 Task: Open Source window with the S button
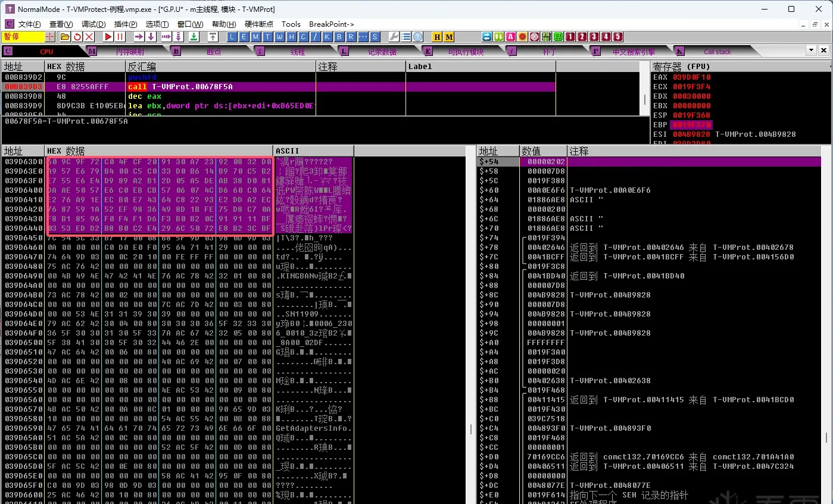point(375,37)
